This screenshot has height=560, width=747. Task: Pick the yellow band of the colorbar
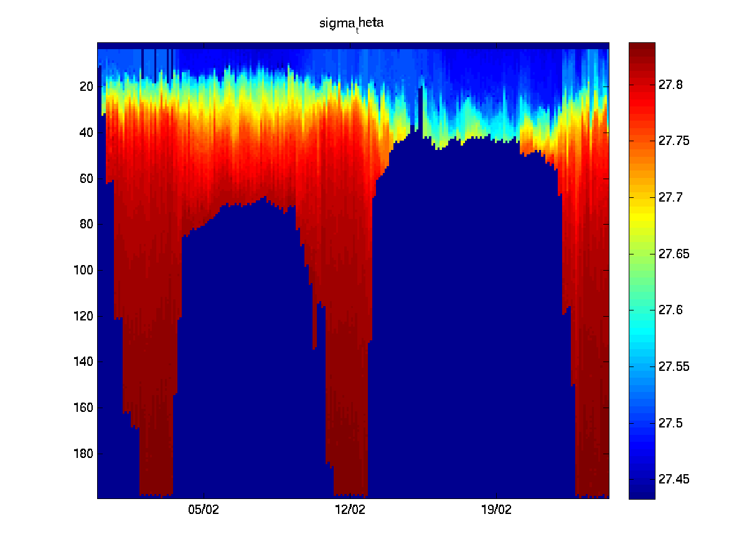642,215
